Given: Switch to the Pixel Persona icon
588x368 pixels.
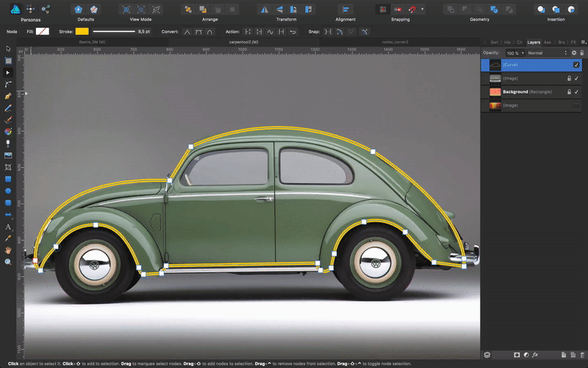Looking at the screenshot, I should 31,9.
